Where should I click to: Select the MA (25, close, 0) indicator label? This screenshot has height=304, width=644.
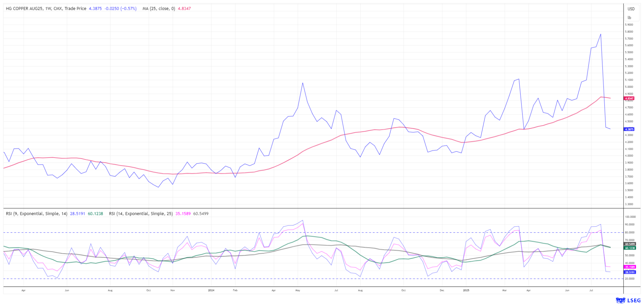tap(159, 9)
